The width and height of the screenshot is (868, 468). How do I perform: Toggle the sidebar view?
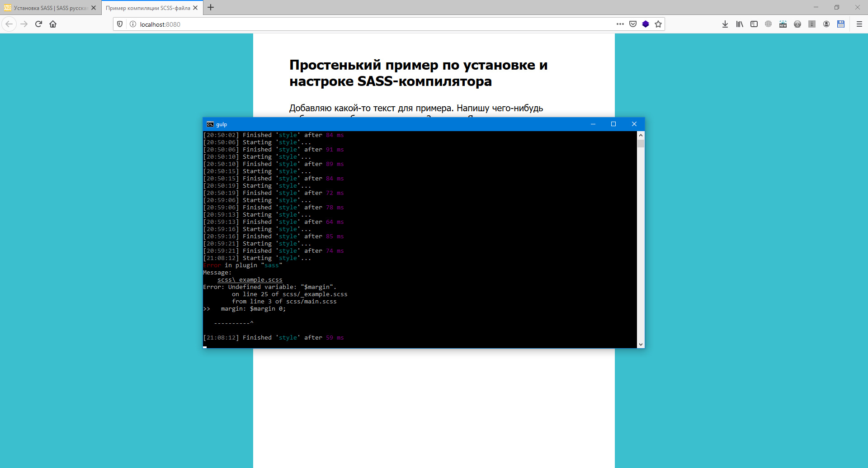754,24
